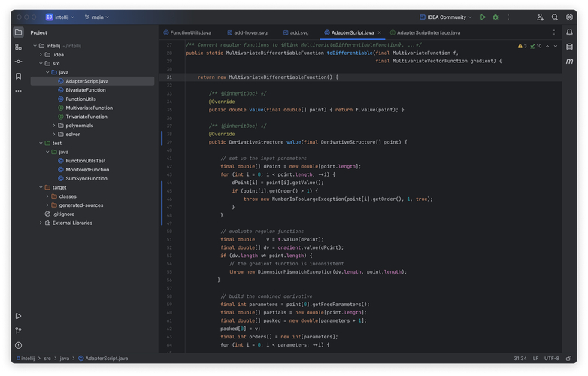The width and height of the screenshot is (588, 376).
Task: Expand the solver folder
Action: 54,135
